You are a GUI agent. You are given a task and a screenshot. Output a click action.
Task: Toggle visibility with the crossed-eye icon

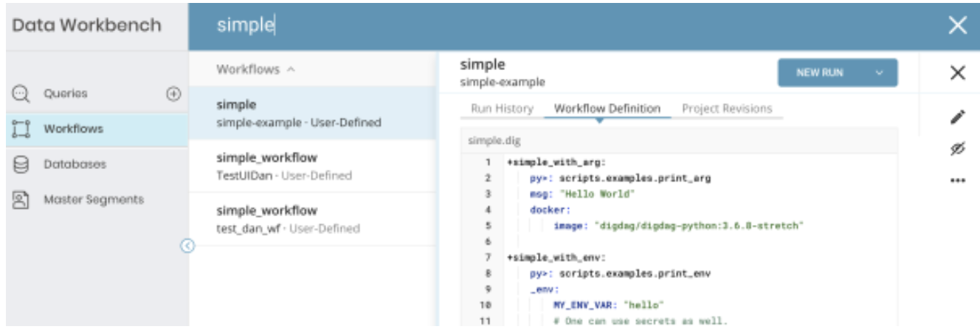tap(957, 149)
